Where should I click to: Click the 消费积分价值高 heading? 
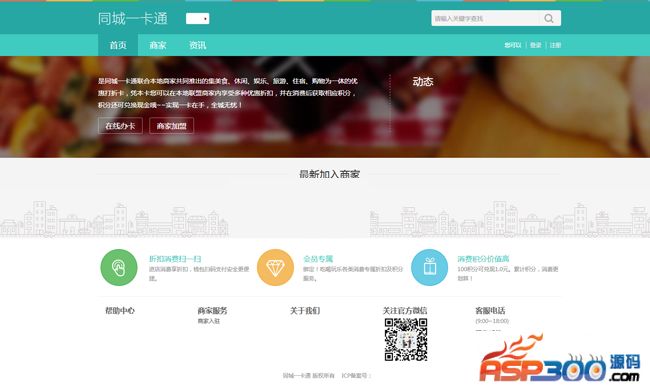point(483,259)
